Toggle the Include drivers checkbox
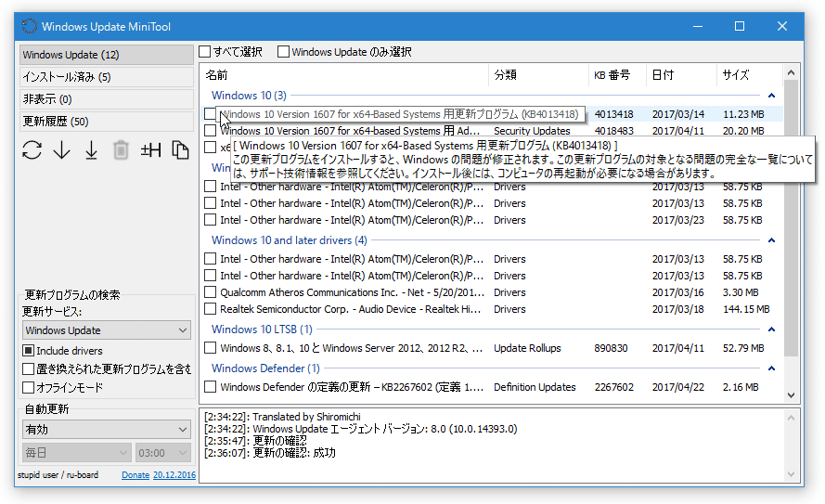825x504 pixels. (x=29, y=350)
